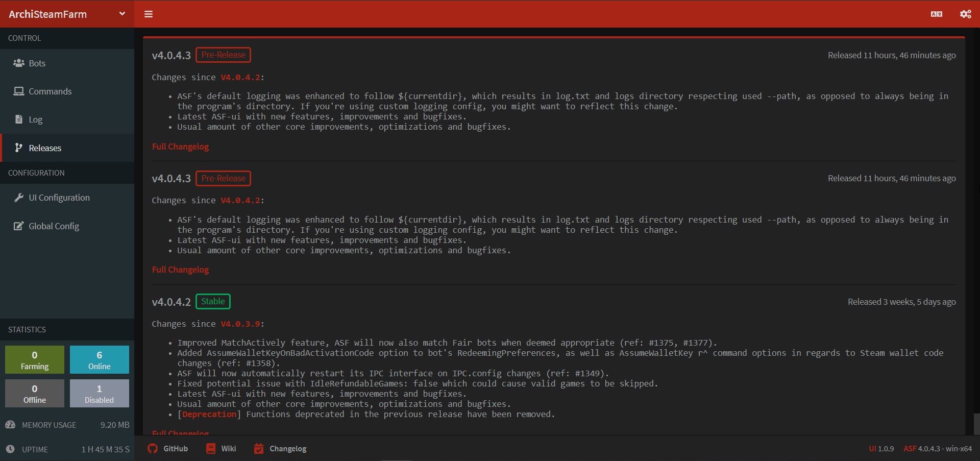The height and width of the screenshot is (461, 980).
Task: Open the Log menu item
Action: [67, 119]
